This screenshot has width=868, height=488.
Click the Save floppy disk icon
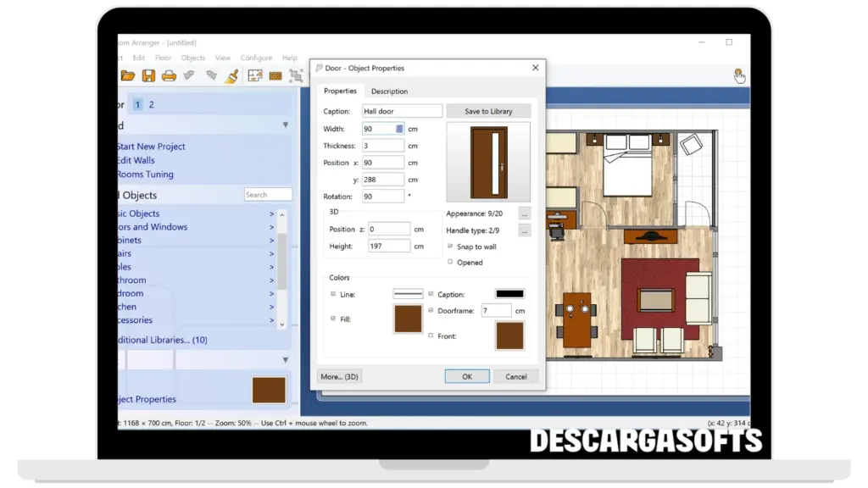point(148,76)
